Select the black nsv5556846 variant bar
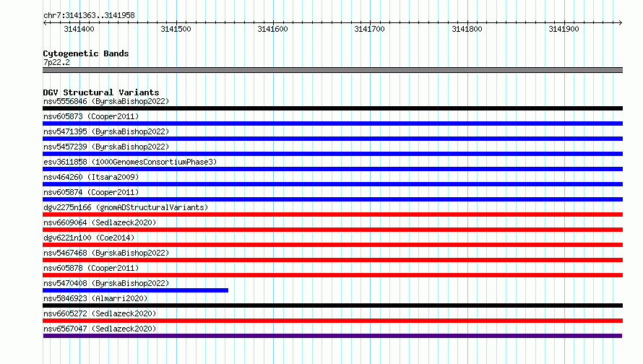Screen dimensions: 643x364 (332, 108)
